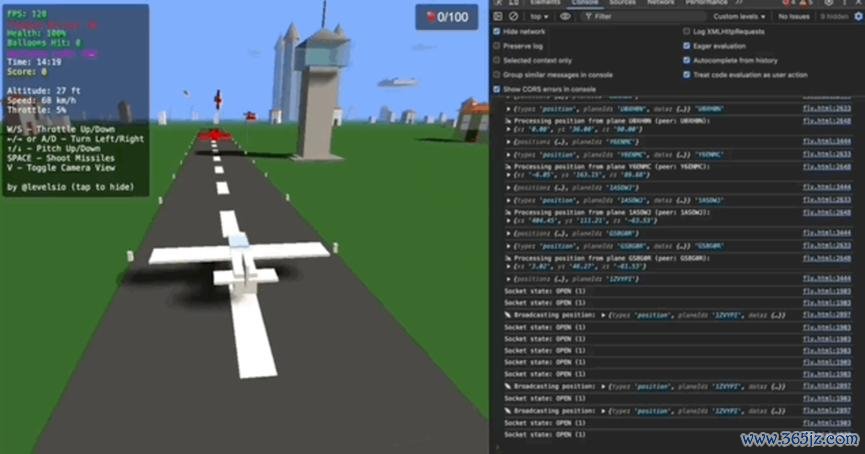
Task: Expand the {position, planeId '1ZVYPI'} object
Action: click(x=509, y=279)
